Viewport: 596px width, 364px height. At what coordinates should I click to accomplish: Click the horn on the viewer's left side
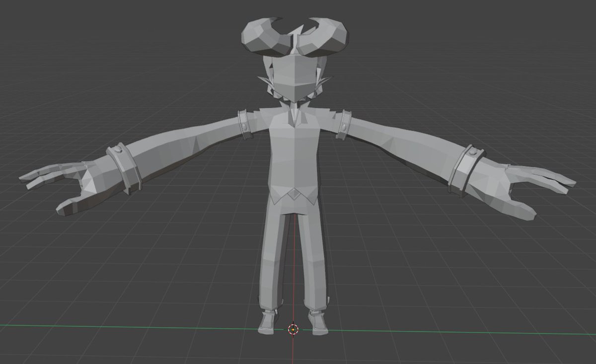click(266, 37)
